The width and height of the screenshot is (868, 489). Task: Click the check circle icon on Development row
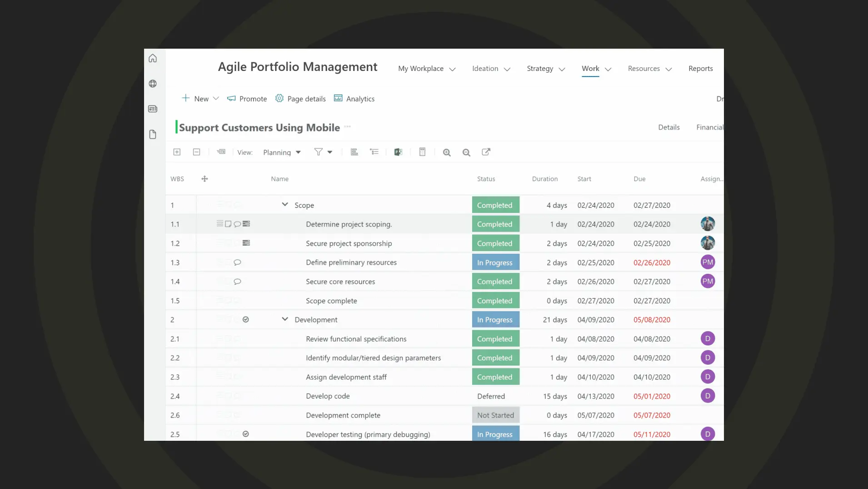coord(245,320)
